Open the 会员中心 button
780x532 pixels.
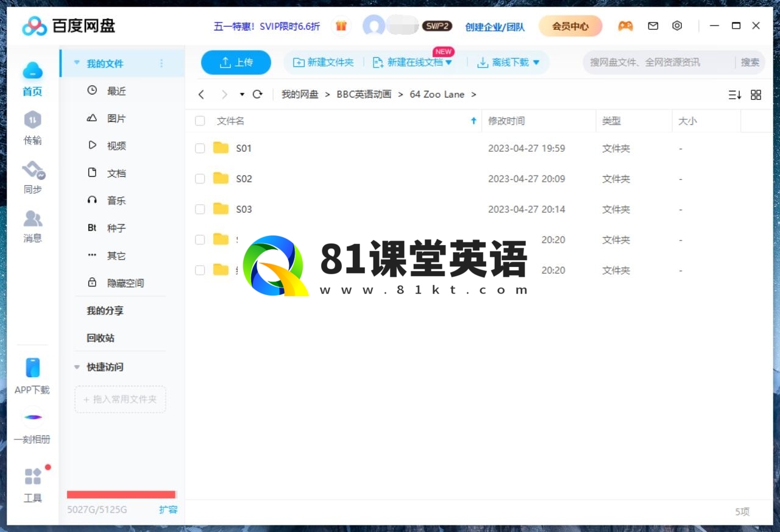tap(570, 26)
